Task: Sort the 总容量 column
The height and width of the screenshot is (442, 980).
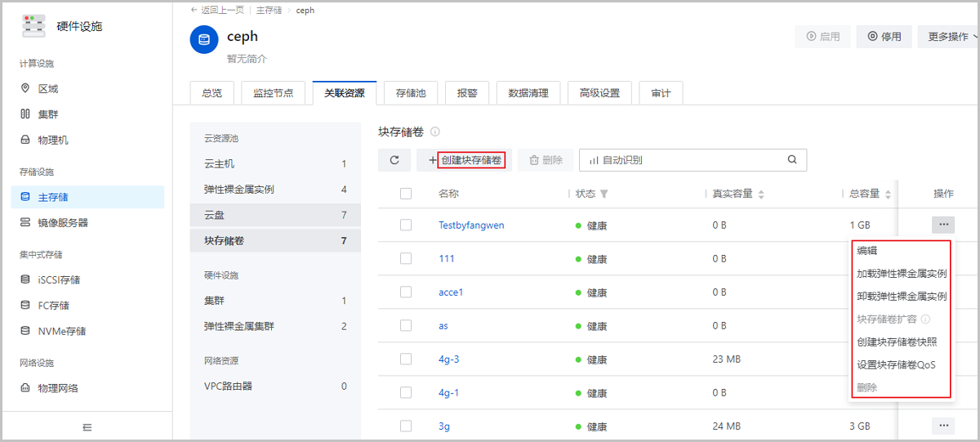Action: 888,194
